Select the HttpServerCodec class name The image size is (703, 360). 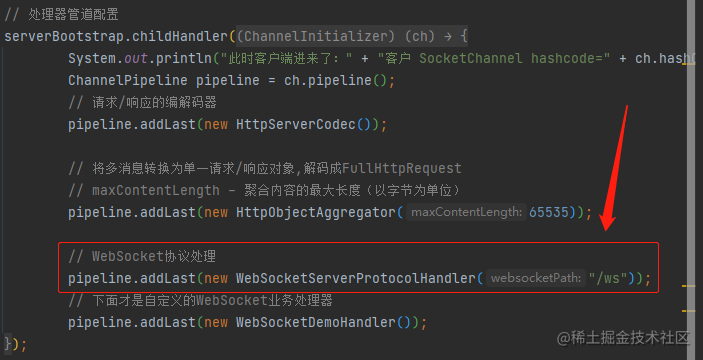296,124
